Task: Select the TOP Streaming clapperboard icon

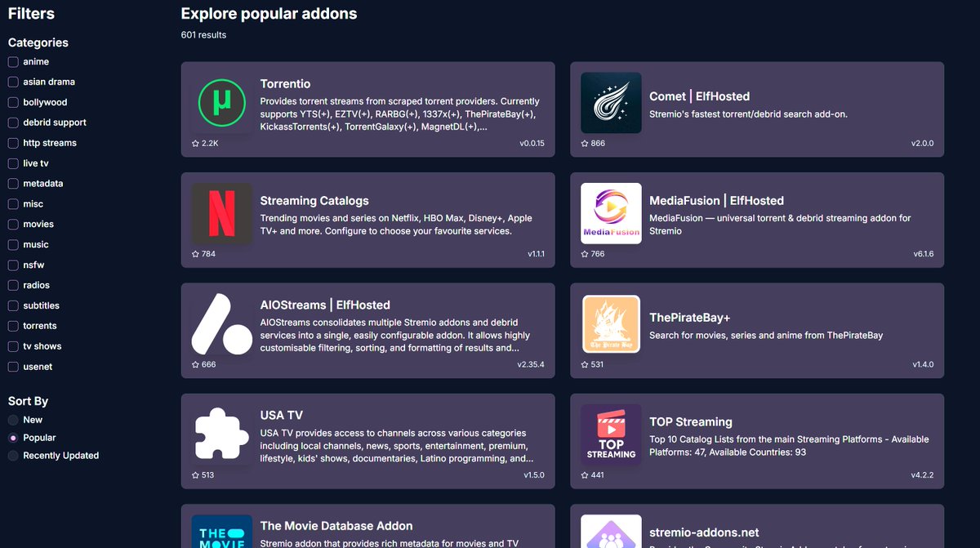Action: point(611,434)
